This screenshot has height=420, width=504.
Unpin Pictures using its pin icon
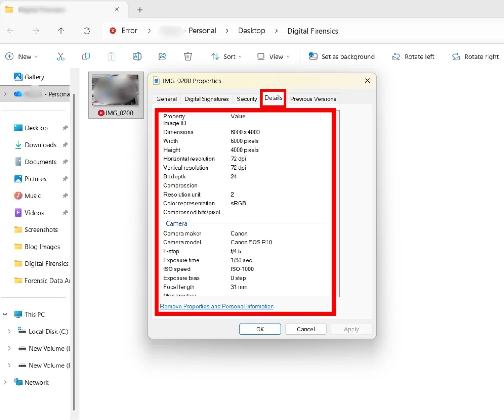coord(65,178)
